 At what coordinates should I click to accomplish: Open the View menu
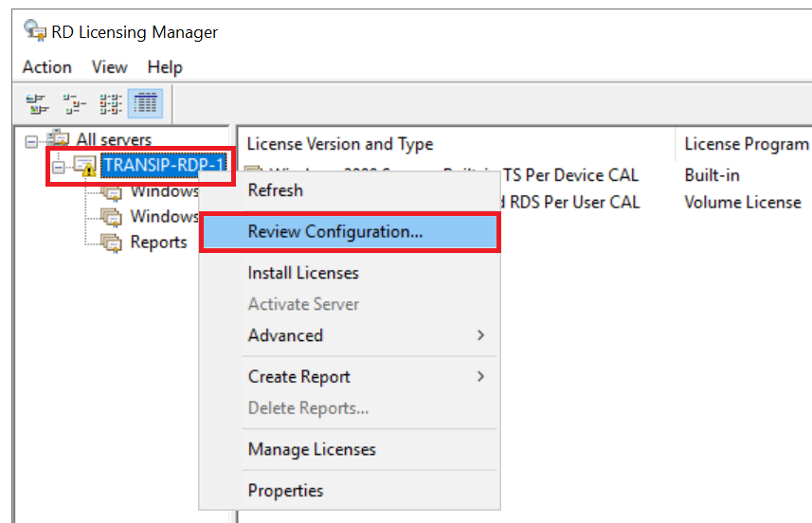pyautogui.click(x=109, y=67)
